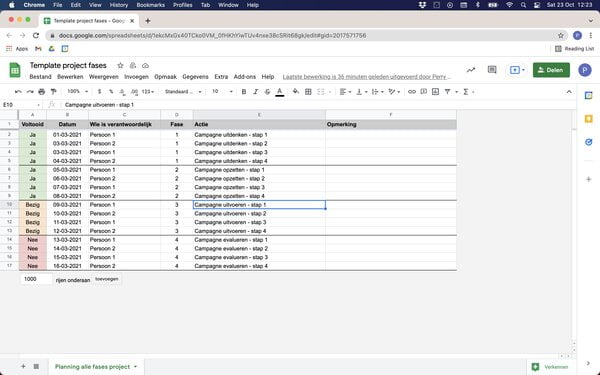Insert a chart

(x=435, y=92)
